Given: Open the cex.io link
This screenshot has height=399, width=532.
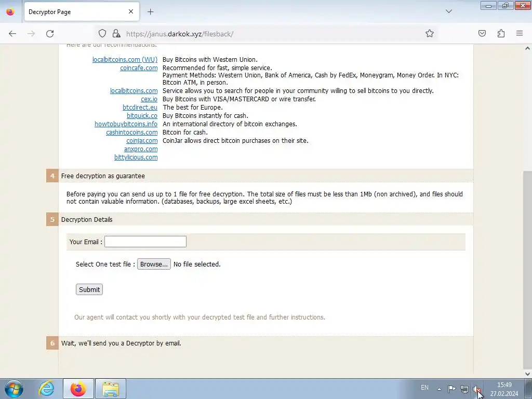Looking at the screenshot, I should (x=149, y=99).
